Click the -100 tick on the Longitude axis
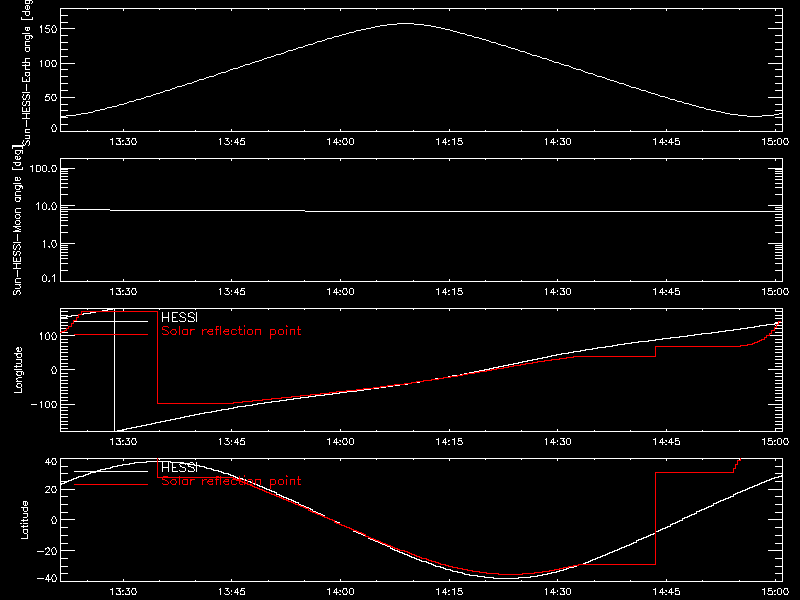This screenshot has width=800, height=600. coord(44,404)
